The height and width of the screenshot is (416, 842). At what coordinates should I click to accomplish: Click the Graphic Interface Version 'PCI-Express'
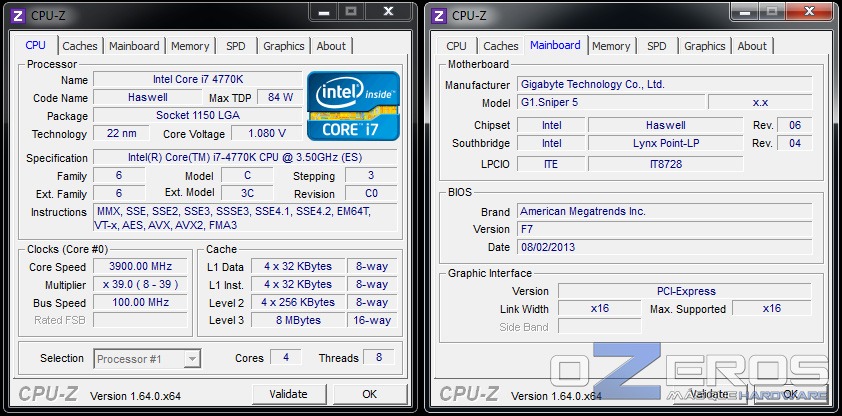click(685, 291)
